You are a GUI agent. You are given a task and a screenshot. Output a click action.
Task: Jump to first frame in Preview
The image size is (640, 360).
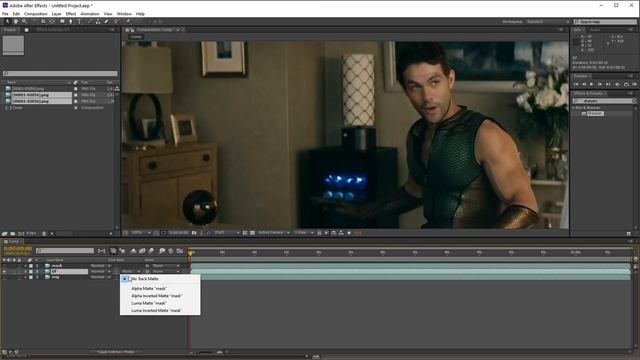(x=576, y=84)
